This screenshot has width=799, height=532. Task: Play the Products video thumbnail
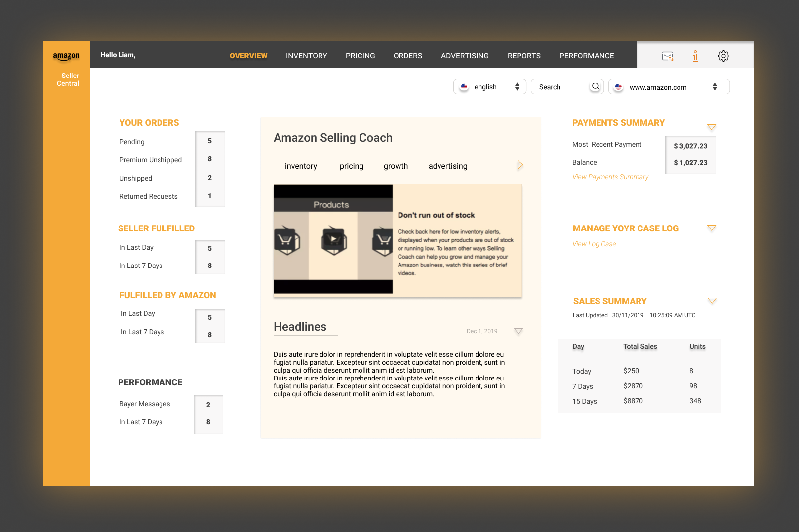(x=334, y=239)
